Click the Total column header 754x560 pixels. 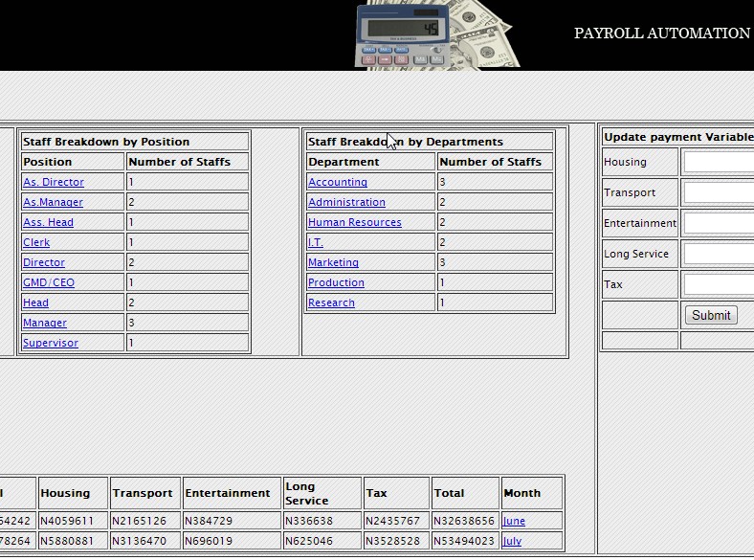pos(465,493)
